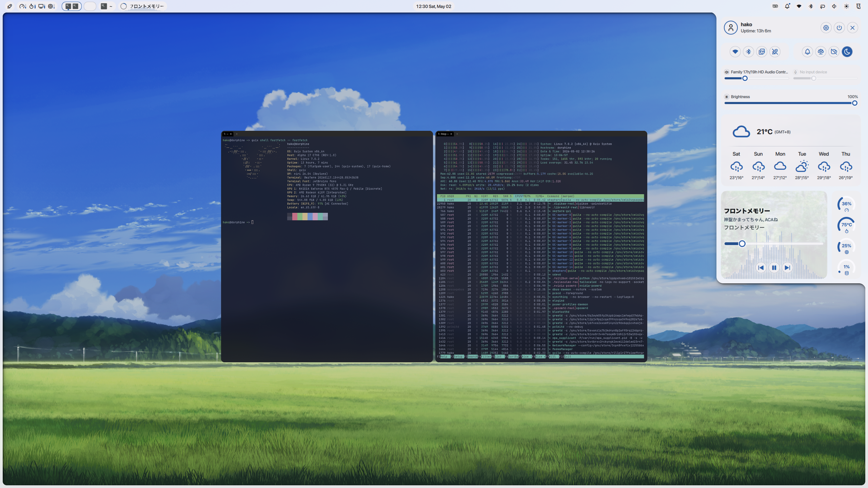Open a new tab in the htop terminal

[x=457, y=134]
